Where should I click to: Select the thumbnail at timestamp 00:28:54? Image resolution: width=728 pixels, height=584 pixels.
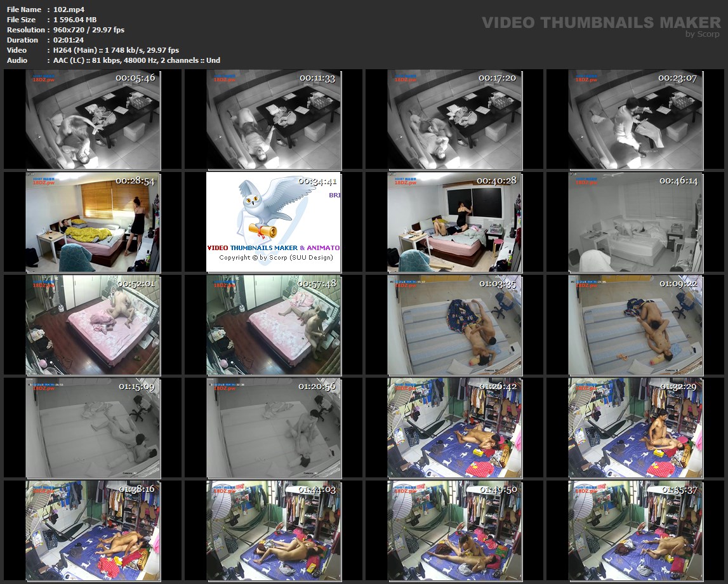coord(93,222)
